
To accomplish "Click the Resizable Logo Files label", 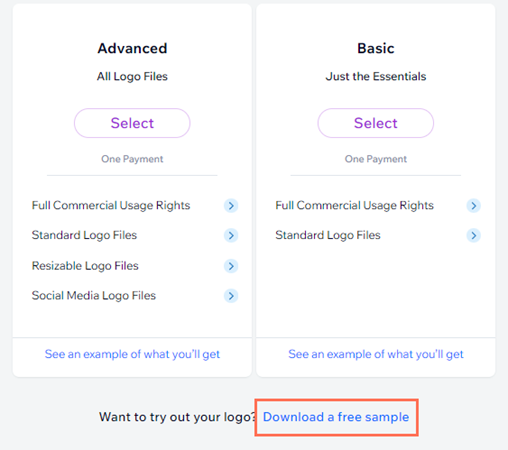I will (85, 266).
